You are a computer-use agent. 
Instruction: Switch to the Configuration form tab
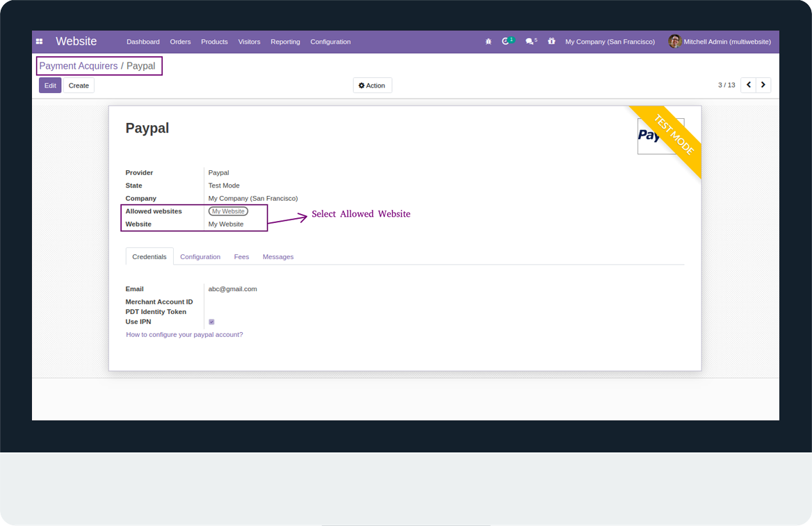tap(200, 257)
